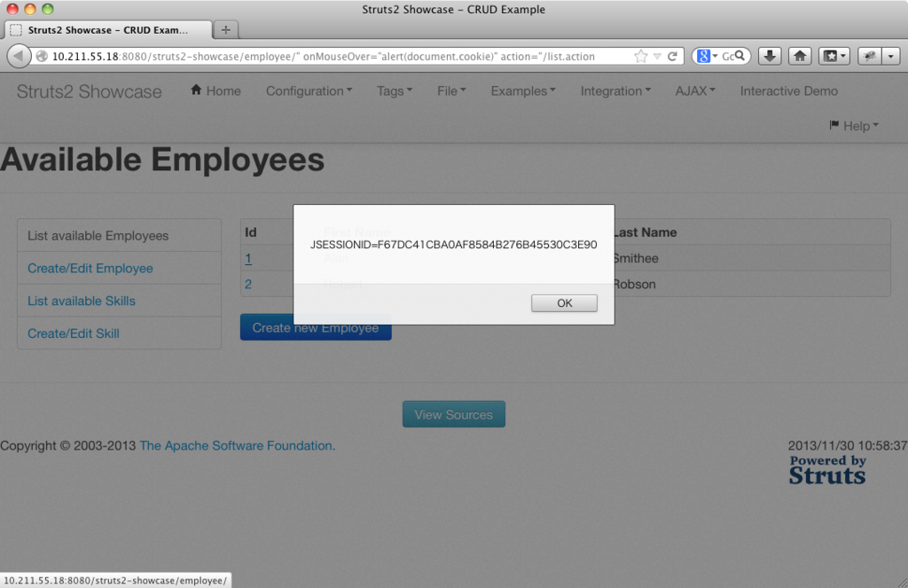This screenshot has height=588, width=908.
Task: Open employee Id 1 link
Action: (x=248, y=258)
